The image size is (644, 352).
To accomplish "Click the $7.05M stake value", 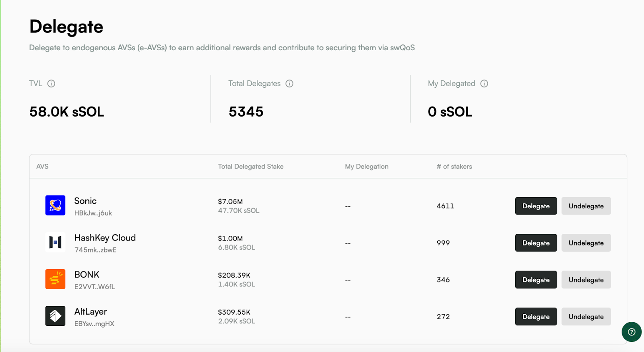I will (230, 202).
